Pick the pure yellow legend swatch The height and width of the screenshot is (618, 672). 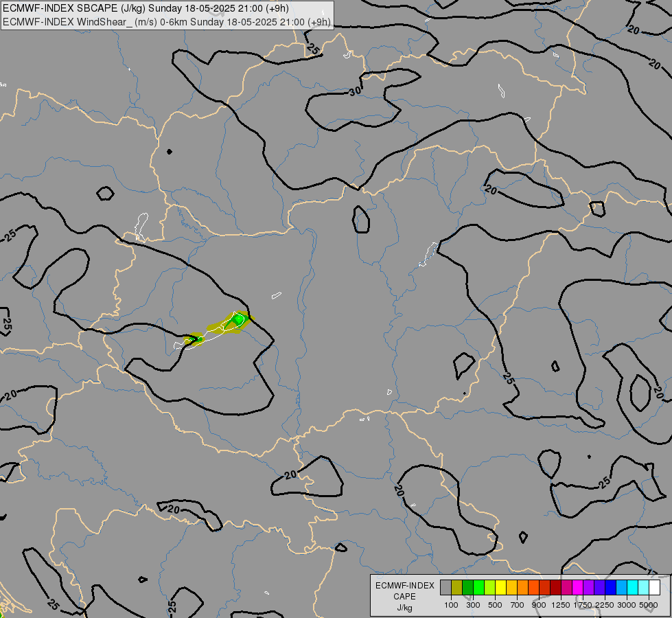[500, 588]
